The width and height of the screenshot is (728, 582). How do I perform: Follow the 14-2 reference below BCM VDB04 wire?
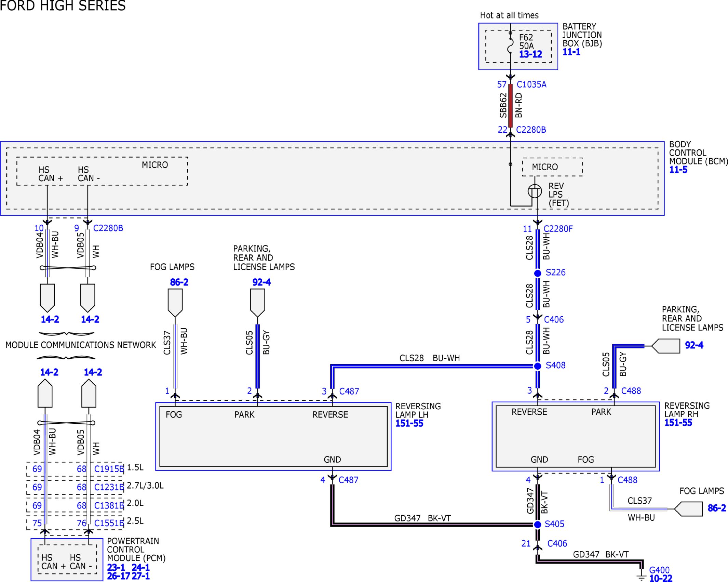(x=50, y=319)
